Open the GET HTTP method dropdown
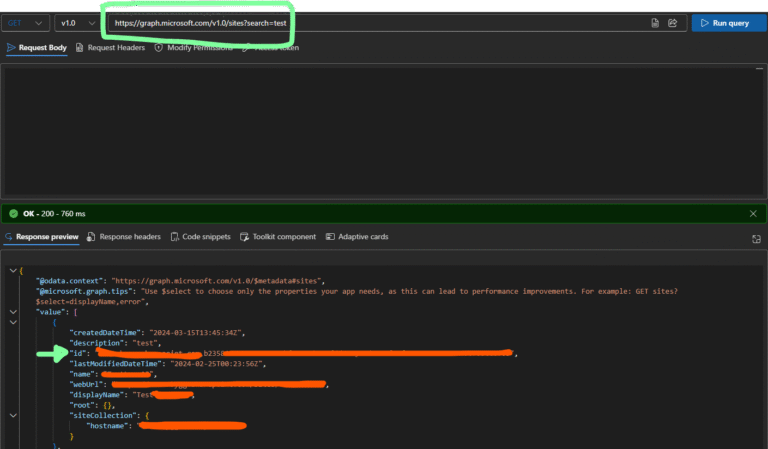The height and width of the screenshot is (449, 768). click(25, 23)
